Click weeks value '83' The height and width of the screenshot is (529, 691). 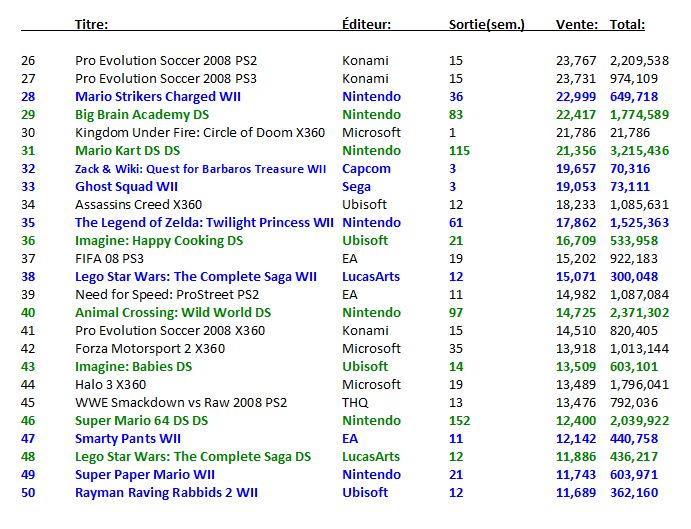click(456, 115)
